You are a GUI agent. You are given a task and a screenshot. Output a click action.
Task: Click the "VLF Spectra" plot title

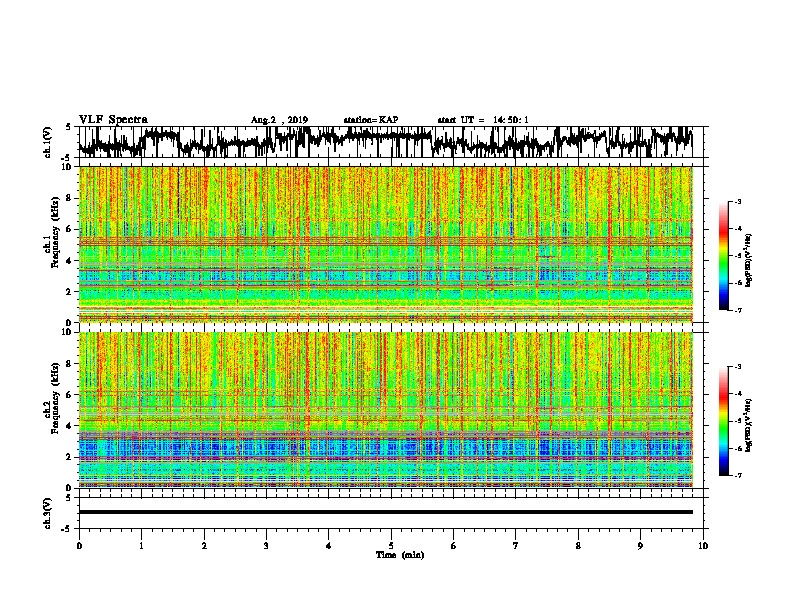pyautogui.click(x=113, y=120)
